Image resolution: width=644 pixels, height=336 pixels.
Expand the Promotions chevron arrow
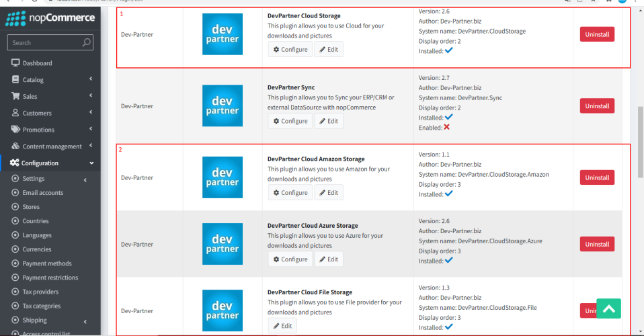[91, 128]
